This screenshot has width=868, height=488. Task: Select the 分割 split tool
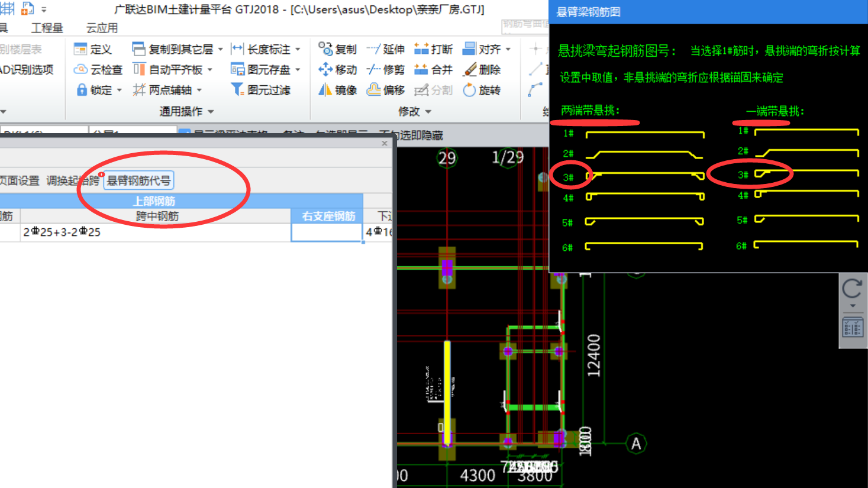[x=433, y=90]
